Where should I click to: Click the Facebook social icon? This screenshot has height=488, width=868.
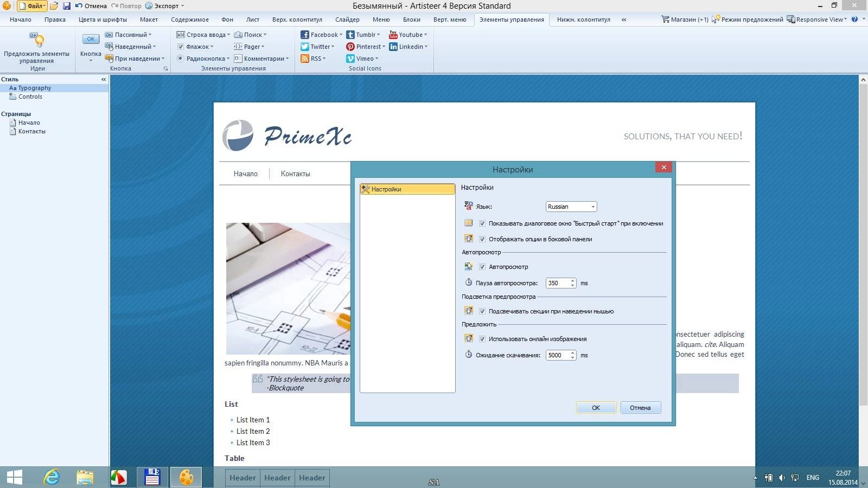tap(305, 35)
